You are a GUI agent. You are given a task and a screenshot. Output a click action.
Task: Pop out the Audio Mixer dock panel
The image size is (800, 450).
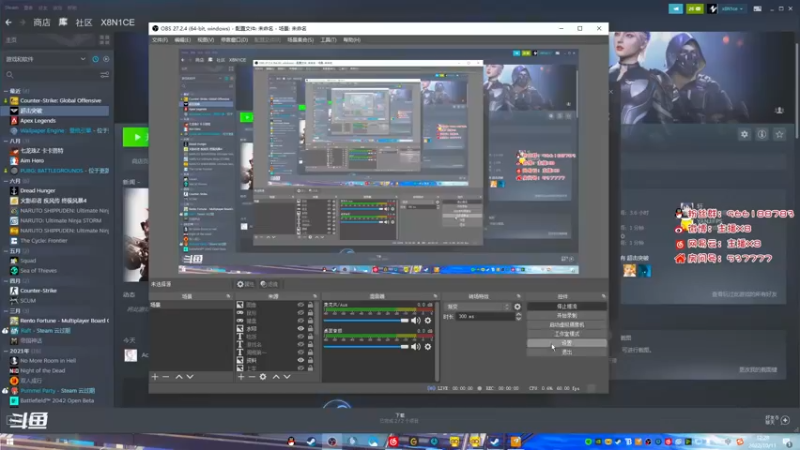pos(435,296)
